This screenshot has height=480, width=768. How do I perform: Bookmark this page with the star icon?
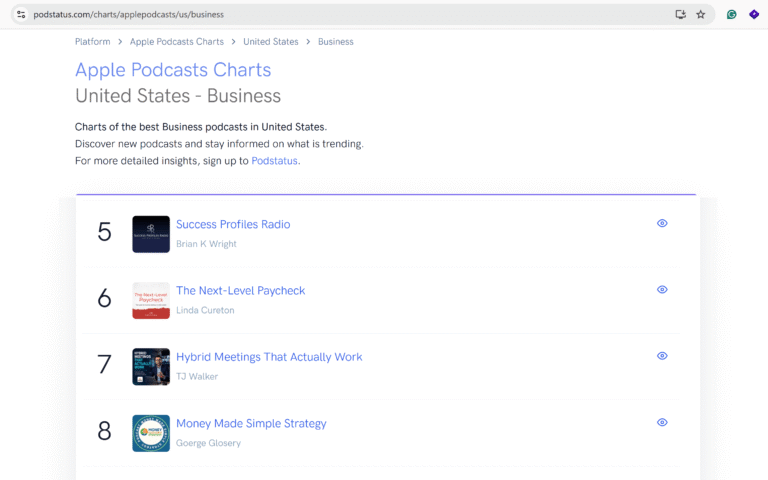coord(700,15)
